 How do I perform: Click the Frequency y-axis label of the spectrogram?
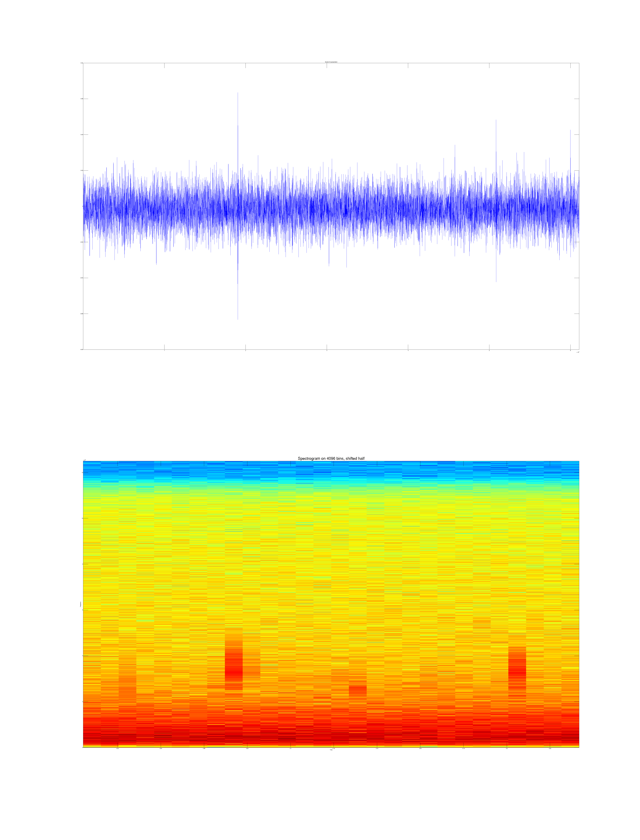click(81, 604)
